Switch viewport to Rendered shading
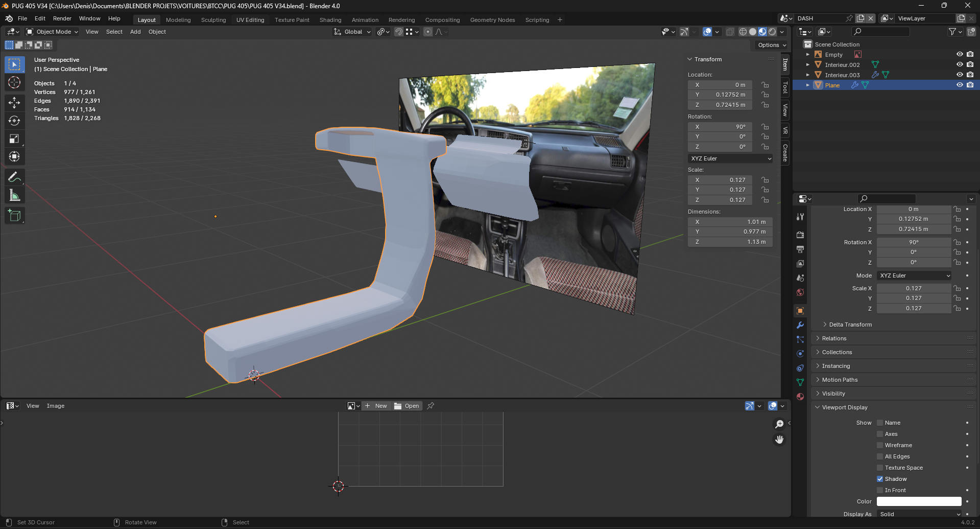The height and width of the screenshot is (529, 980). coord(772,32)
